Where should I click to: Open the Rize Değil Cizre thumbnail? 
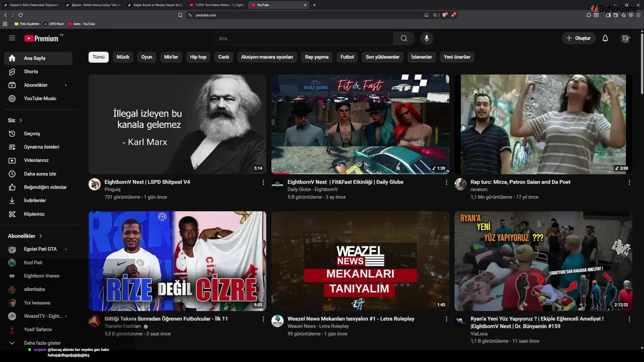(x=178, y=261)
